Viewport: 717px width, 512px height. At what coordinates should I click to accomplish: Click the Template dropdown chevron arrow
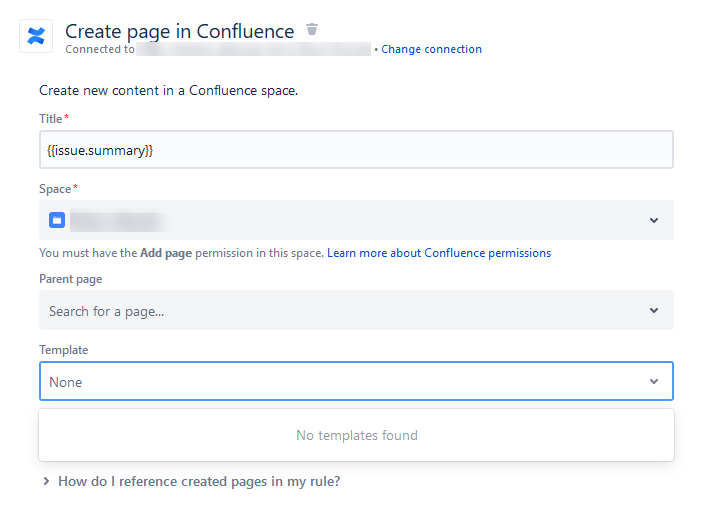pos(654,381)
